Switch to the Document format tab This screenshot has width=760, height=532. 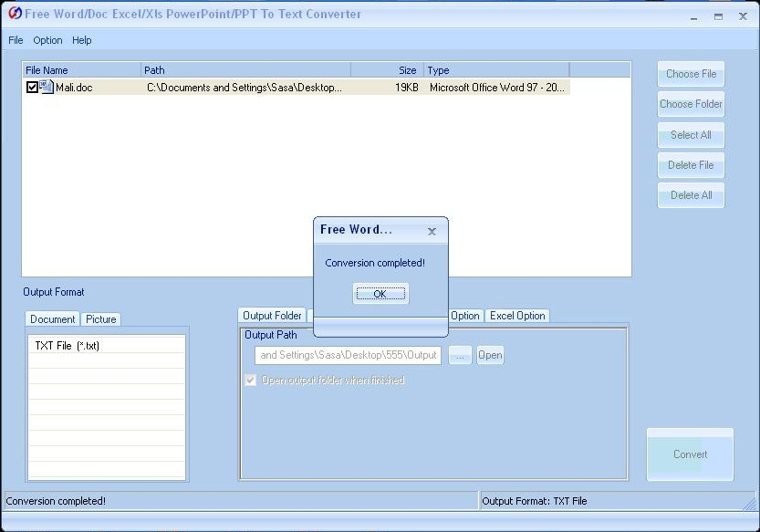click(52, 319)
